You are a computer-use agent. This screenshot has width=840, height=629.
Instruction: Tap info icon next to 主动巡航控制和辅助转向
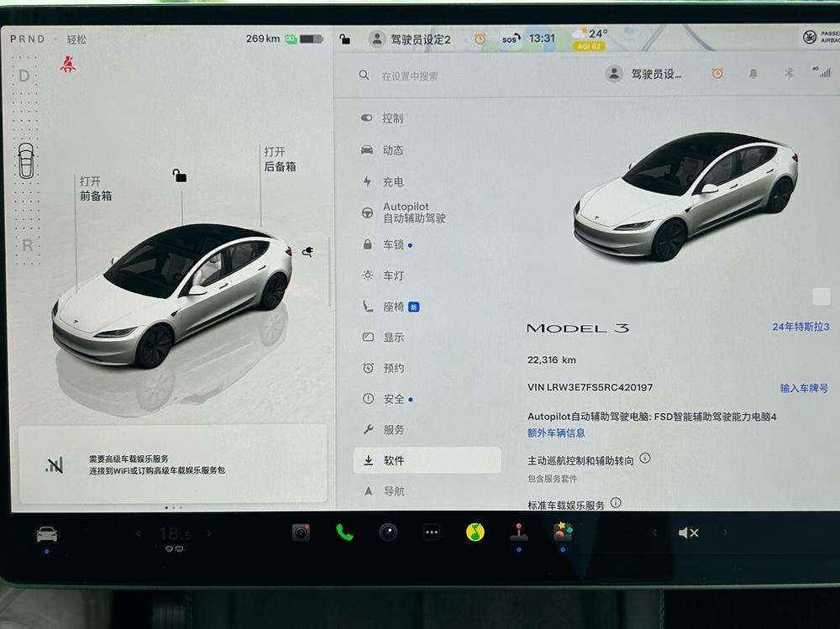pyautogui.click(x=645, y=458)
